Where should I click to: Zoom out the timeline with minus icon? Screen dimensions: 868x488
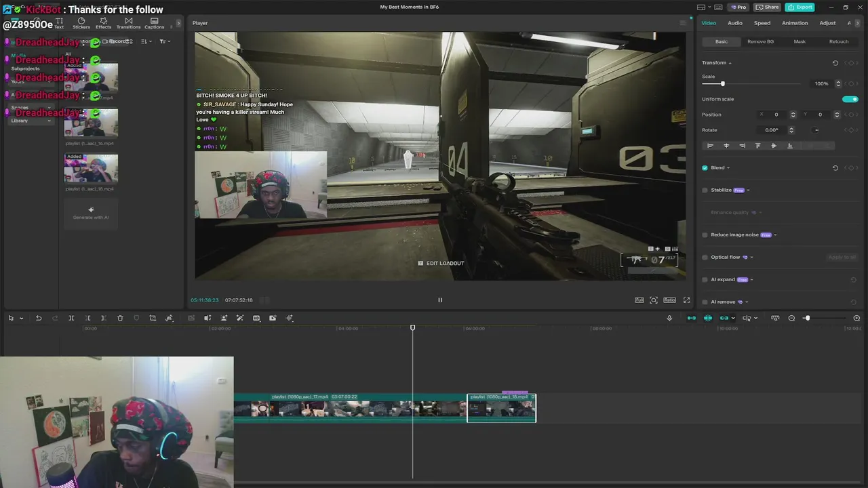point(791,318)
